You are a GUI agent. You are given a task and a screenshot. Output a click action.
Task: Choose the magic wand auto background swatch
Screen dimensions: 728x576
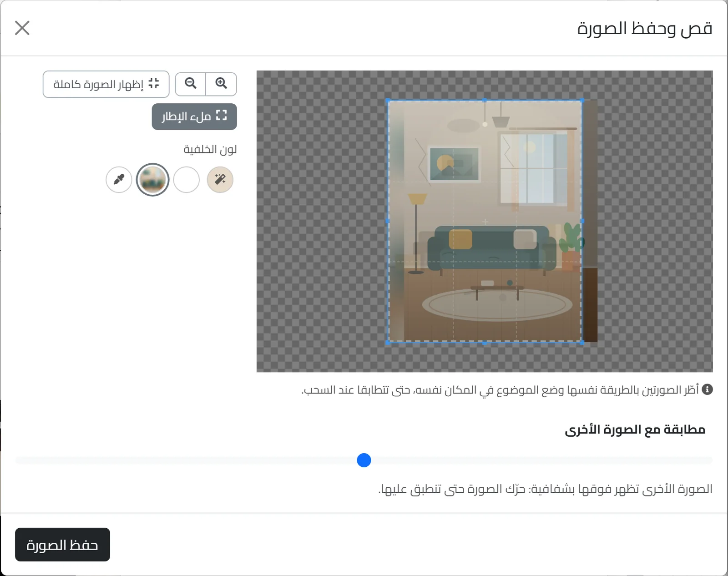click(x=220, y=180)
